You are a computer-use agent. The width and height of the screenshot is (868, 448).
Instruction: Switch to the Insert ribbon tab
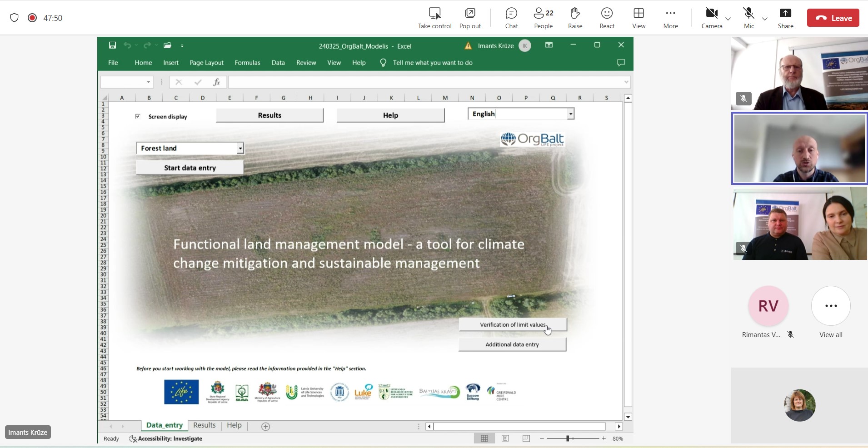(171, 63)
